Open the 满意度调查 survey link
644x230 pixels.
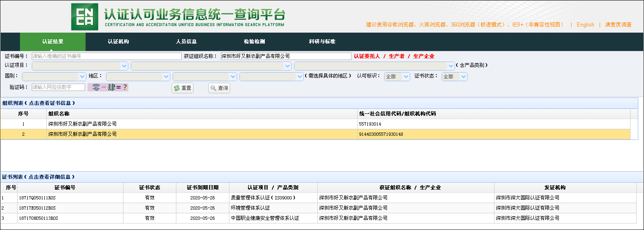coord(618,24)
